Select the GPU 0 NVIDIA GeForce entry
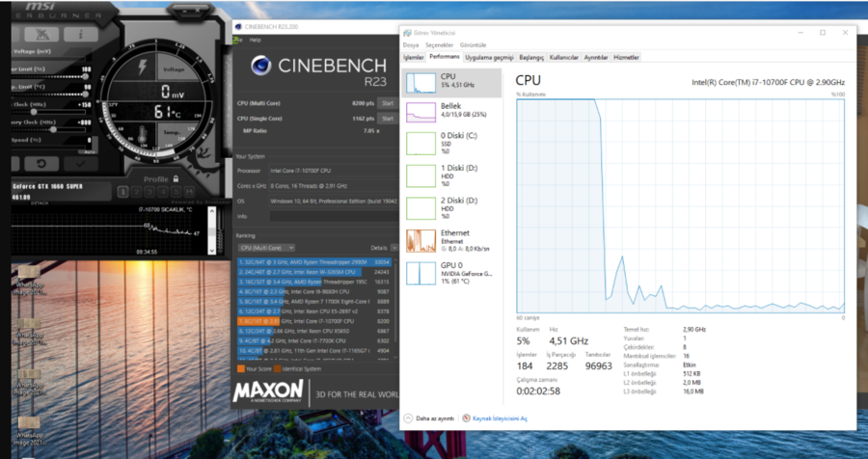 [x=451, y=274]
